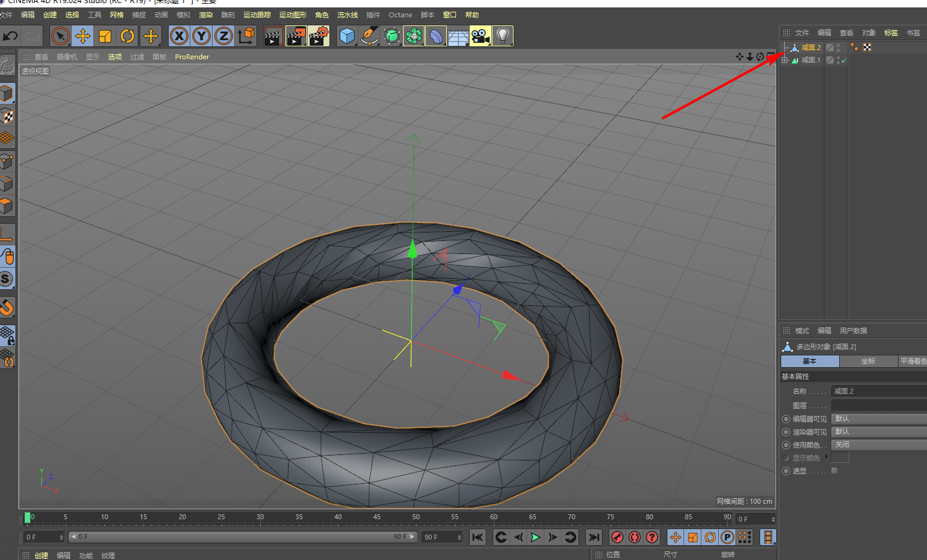The height and width of the screenshot is (560, 927).
Task: Click the Undo arrow icon
Action: click(x=11, y=36)
